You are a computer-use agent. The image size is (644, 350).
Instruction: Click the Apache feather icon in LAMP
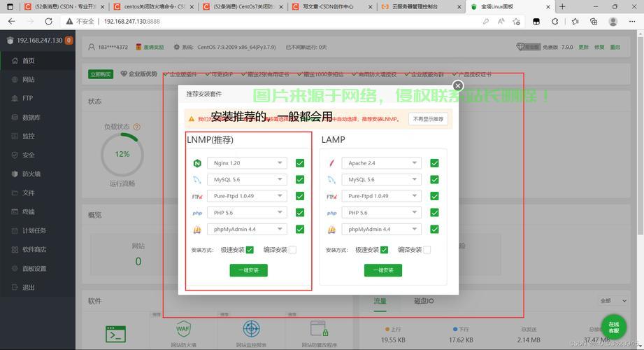(331, 163)
